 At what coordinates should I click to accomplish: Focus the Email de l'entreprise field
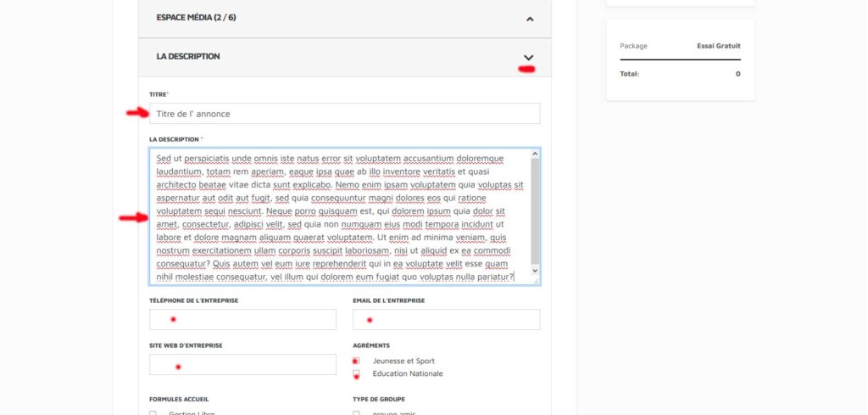(x=446, y=320)
